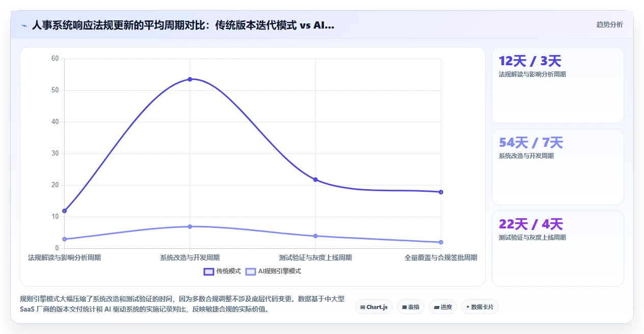Click the sparkle icon in 数据卡片 tag
The height and width of the screenshot is (334, 644).
(x=468, y=307)
